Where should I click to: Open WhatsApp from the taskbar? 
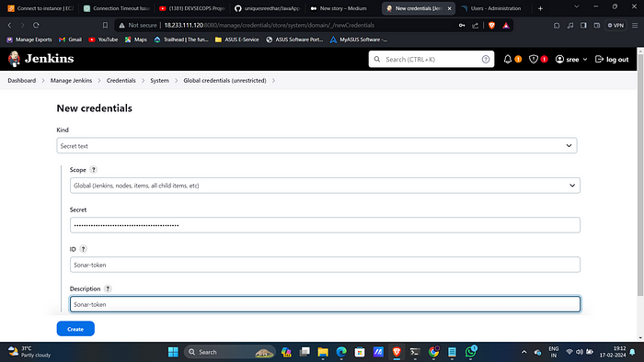click(x=471, y=352)
